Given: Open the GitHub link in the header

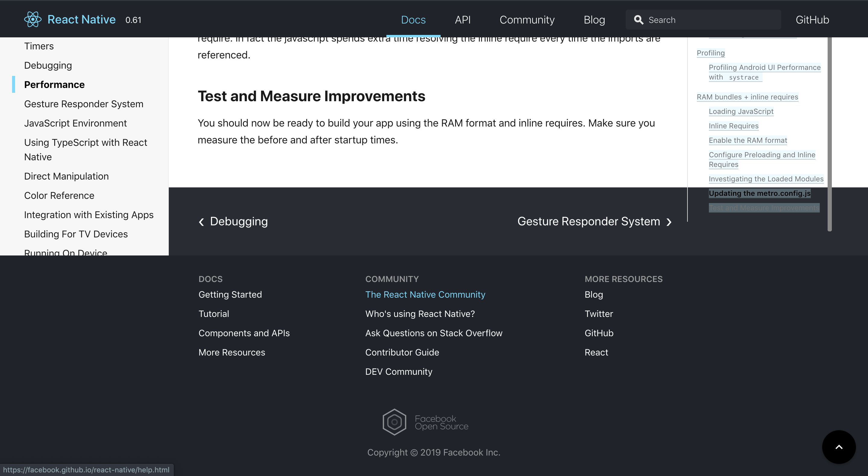Looking at the screenshot, I should tap(812, 20).
